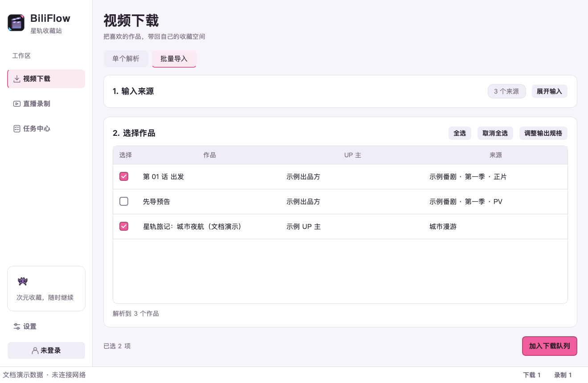This screenshot has height=383, width=588.
Task: Click the 全选 button
Action: pos(460,133)
